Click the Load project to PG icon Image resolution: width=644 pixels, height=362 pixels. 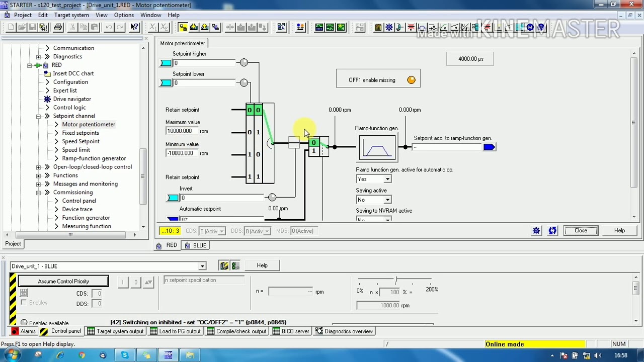pos(205,27)
